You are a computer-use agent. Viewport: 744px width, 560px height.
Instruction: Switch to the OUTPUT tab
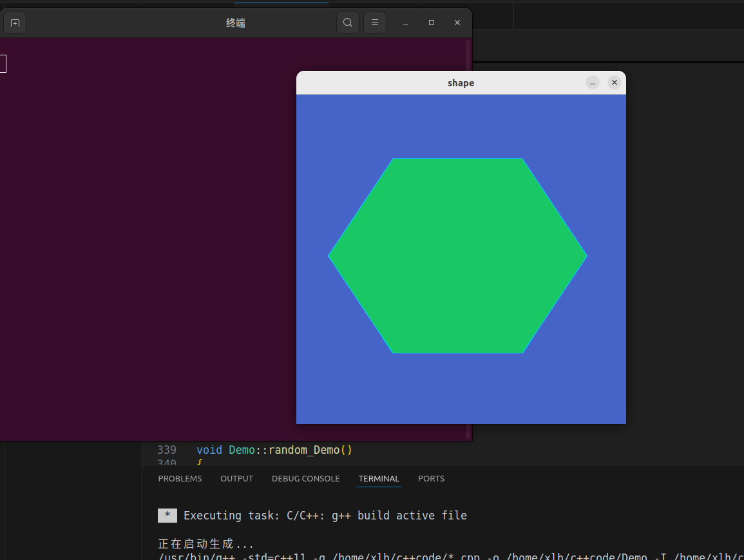click(x=237, y=478)
